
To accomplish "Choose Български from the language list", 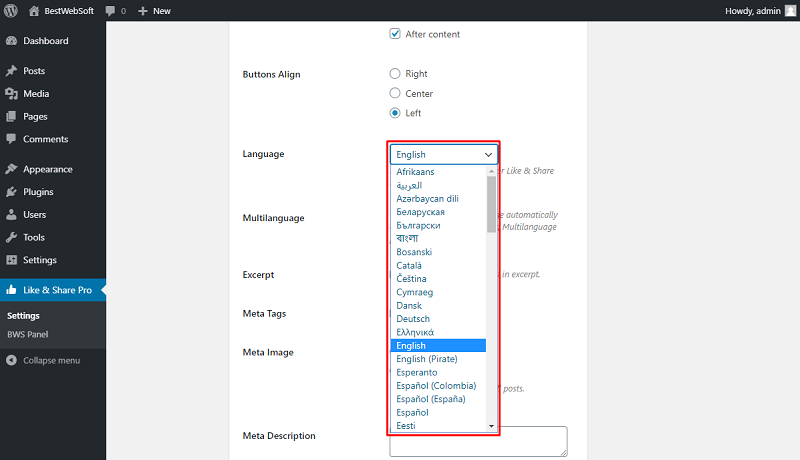I will [438, 225].
